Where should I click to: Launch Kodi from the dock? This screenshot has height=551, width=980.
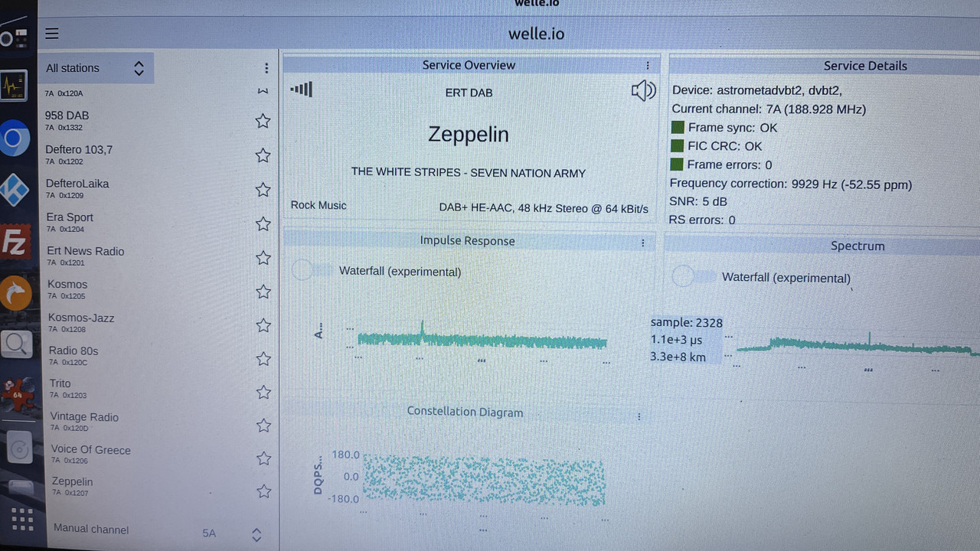click(14, 190)
